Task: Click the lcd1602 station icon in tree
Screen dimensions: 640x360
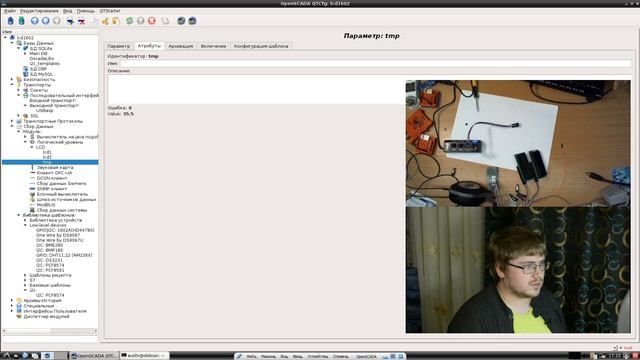Action: pos(12,38)
